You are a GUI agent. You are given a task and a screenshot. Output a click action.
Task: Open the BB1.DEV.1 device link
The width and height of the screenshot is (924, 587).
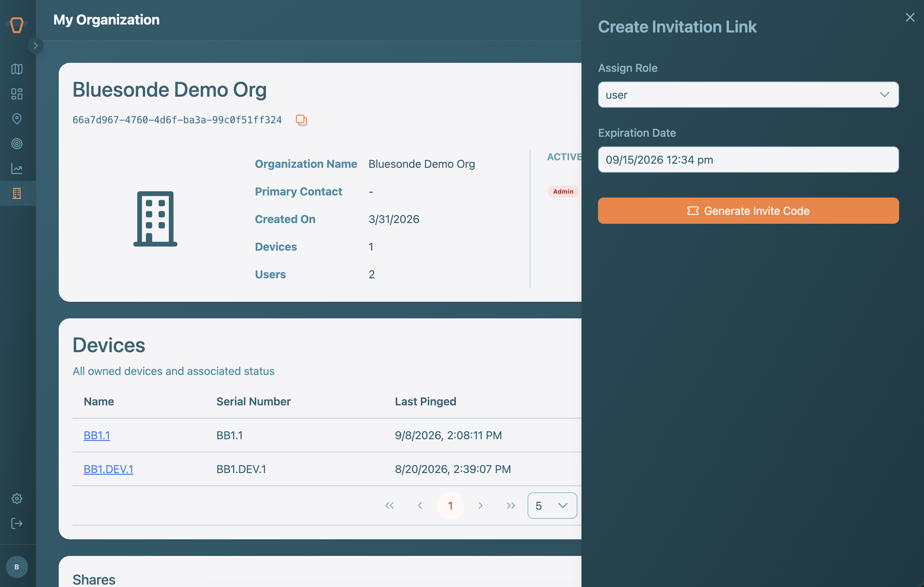pyautogui.click(x=108, y=469)
